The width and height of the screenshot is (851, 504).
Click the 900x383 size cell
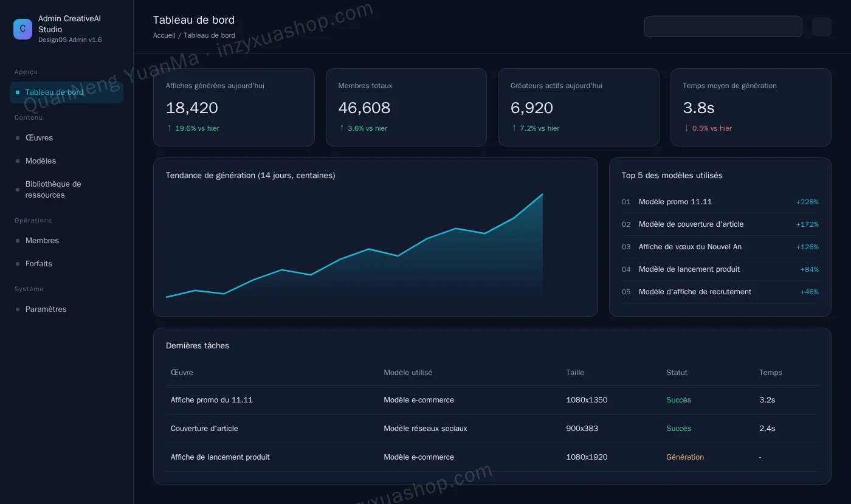pyautogui.click(x=582, y=429)
